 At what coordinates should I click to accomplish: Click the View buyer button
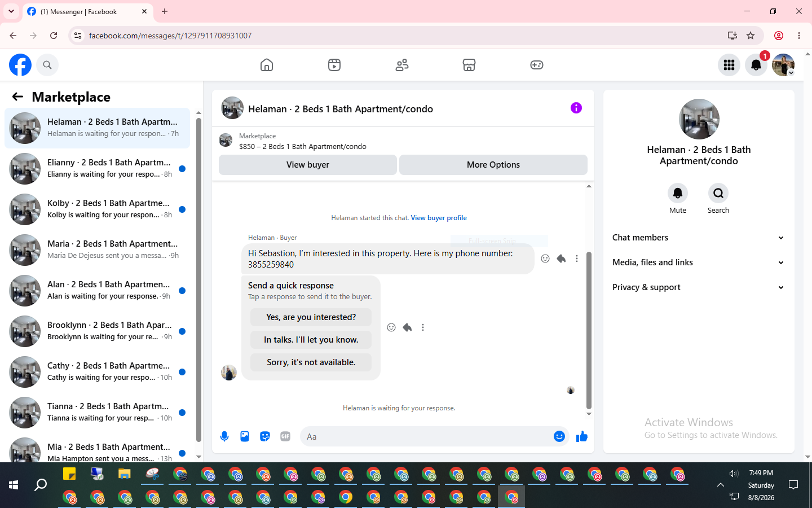pos(308,165)
